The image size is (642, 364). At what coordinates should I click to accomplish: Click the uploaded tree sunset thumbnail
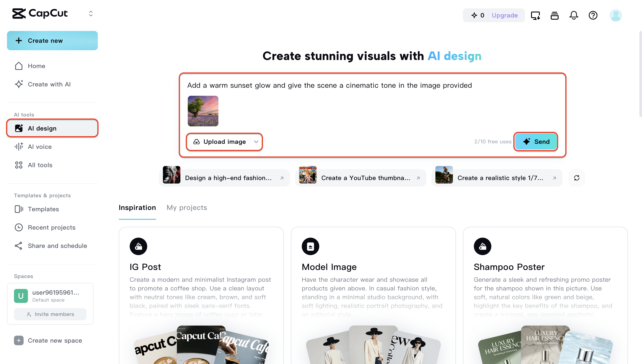click(203, 111)
